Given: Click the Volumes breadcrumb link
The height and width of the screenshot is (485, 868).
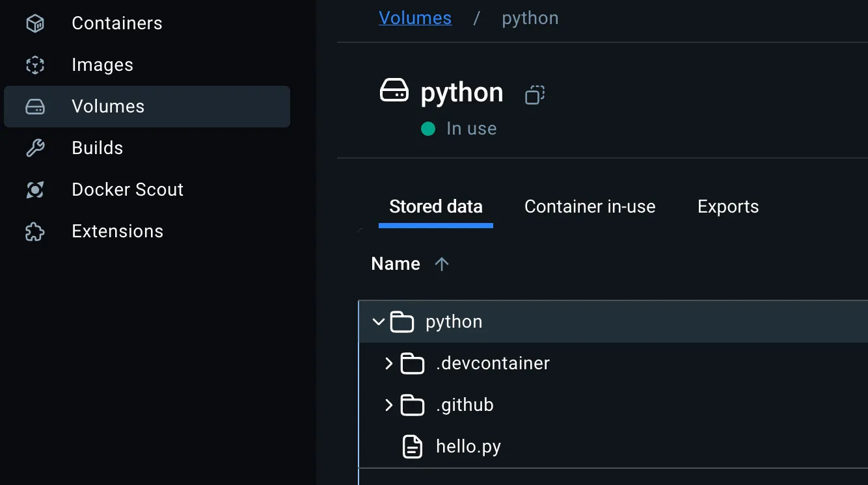Looking at the screenshot, I should pyautogui.click(x=415, y=18).
